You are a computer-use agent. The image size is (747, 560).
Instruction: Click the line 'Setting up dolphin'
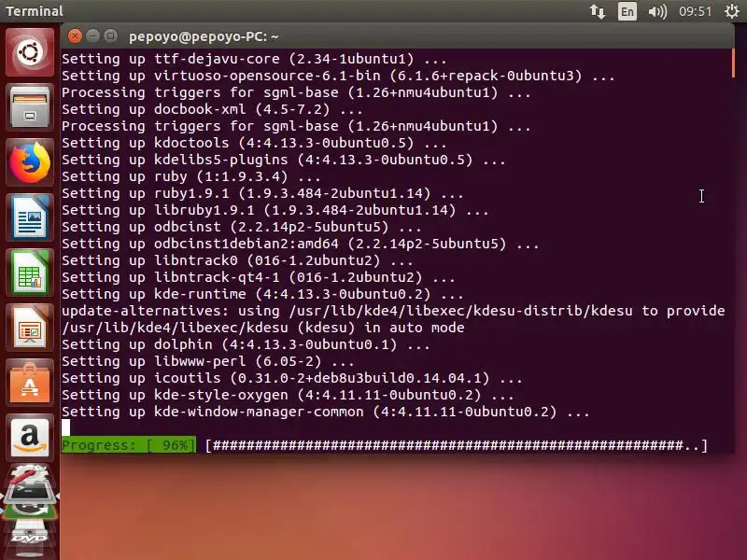tap(246, 344)
